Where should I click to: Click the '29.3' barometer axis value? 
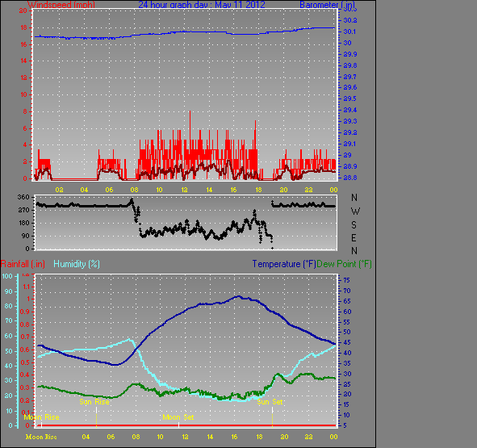click(350, 121)
